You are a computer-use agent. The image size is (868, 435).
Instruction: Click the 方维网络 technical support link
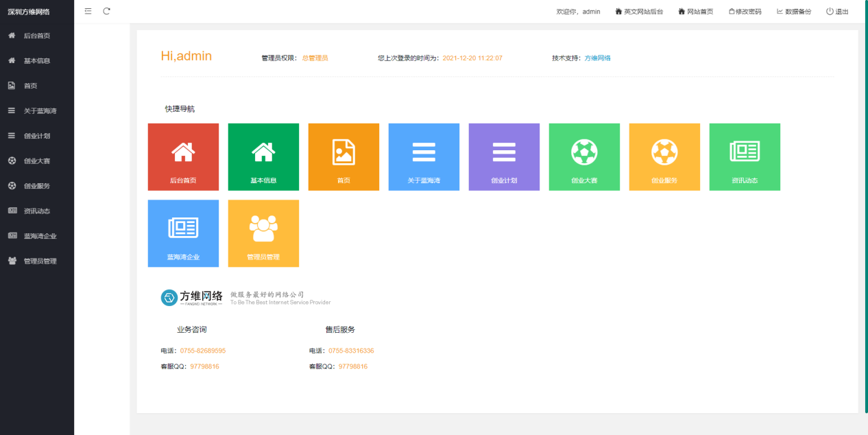(597, 58)
